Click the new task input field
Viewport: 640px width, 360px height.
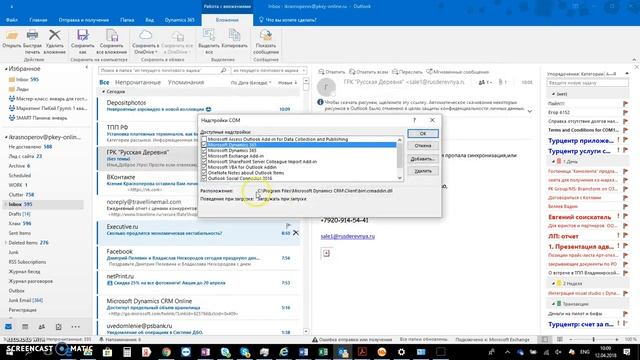587,83
